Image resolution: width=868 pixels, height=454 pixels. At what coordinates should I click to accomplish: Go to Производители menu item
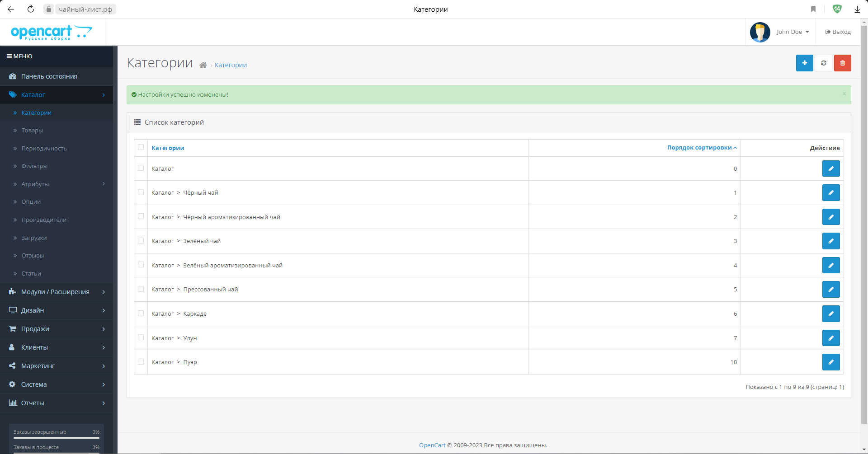(44, 220)
